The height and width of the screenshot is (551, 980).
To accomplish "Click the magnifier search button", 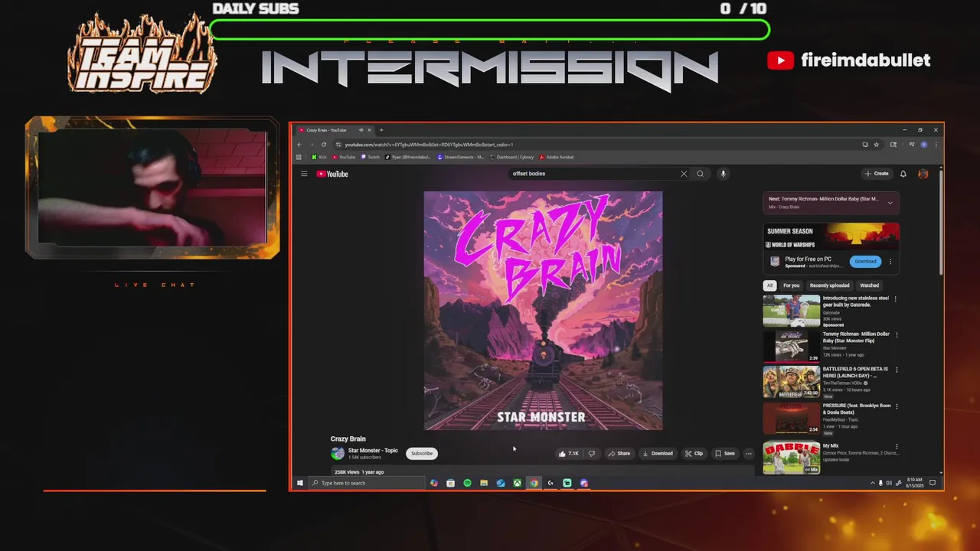I will 700,174.
